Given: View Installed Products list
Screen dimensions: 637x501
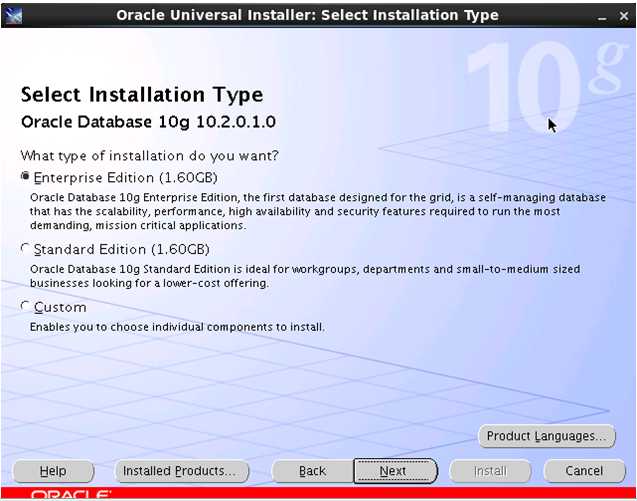Looking at the screenshot, I should click(x=182, y=471).
